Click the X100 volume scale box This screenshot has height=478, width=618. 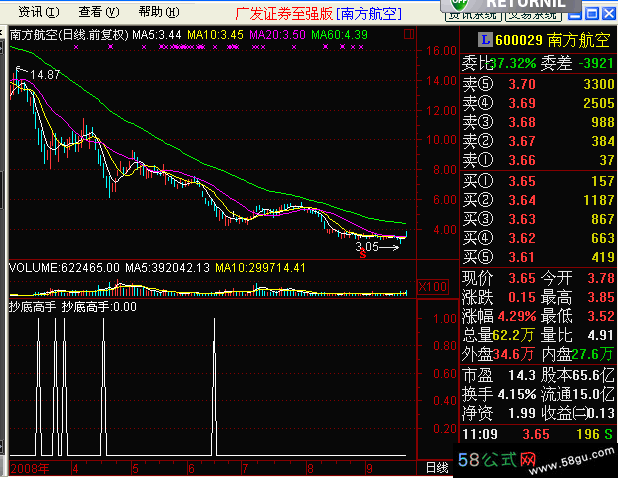point(432,286)
